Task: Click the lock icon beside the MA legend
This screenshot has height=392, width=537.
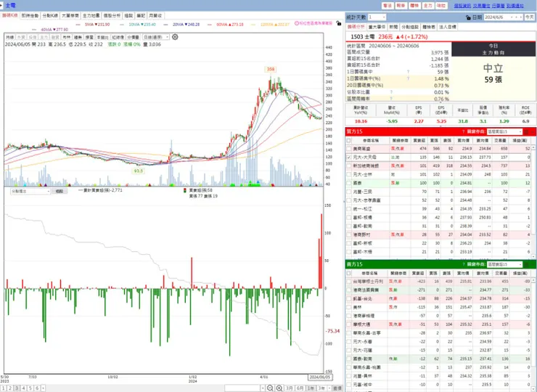Action: [x=338, y=24]
